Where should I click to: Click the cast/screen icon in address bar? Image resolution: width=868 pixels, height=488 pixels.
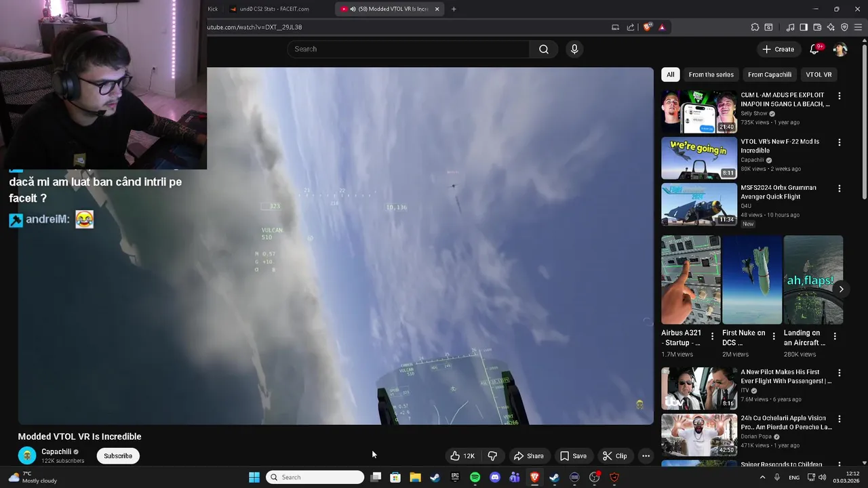(x=615, y=27)
